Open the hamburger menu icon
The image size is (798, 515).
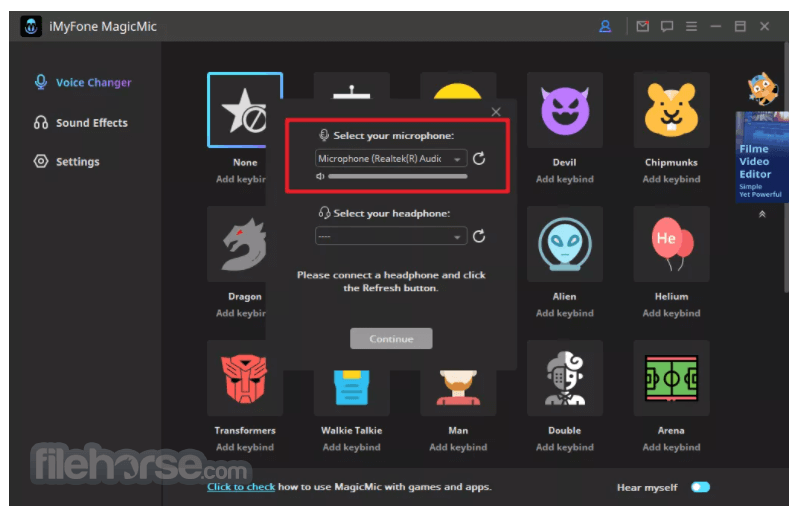pos(691,26)
